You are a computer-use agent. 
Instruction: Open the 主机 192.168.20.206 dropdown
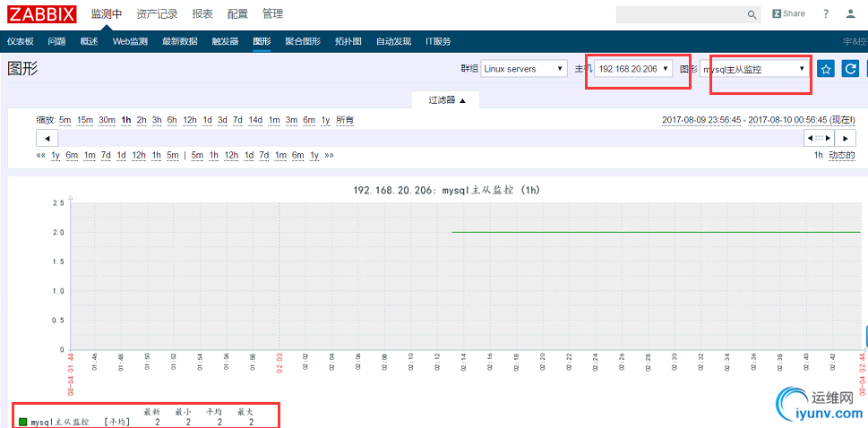coord(634,69)
